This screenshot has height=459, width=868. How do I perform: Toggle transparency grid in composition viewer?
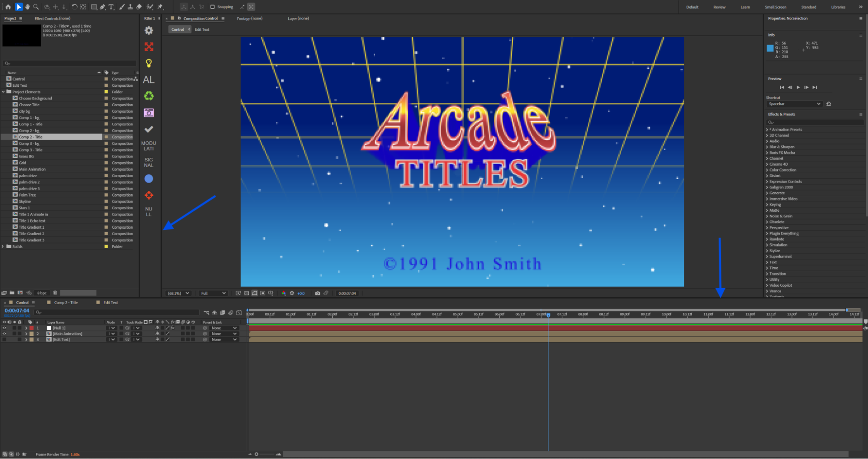click(246, 293)
